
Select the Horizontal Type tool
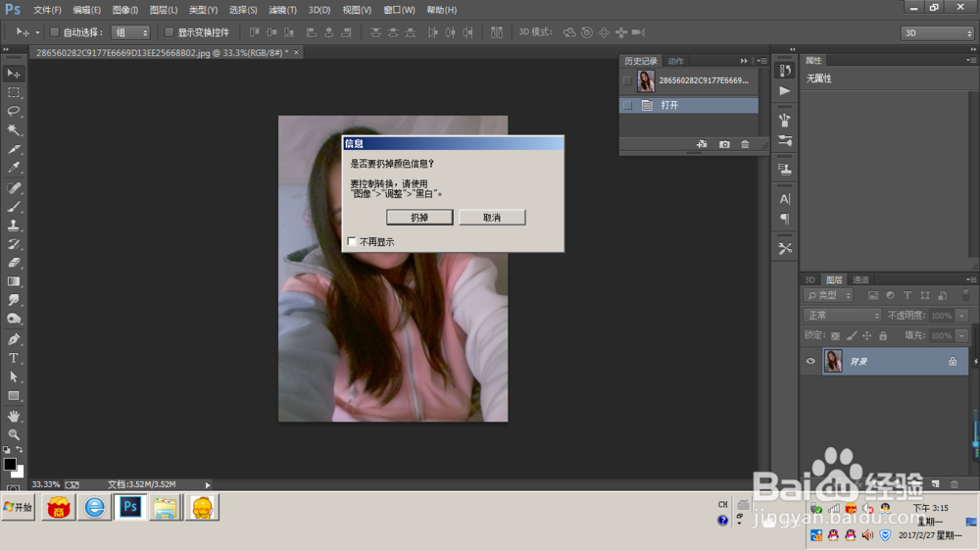[x=13, y=359]
